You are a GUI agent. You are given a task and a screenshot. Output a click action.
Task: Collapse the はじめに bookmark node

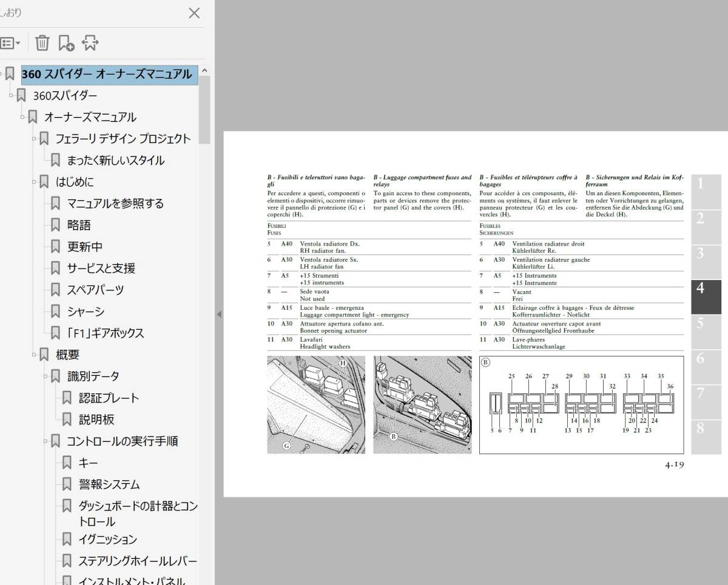34,182
